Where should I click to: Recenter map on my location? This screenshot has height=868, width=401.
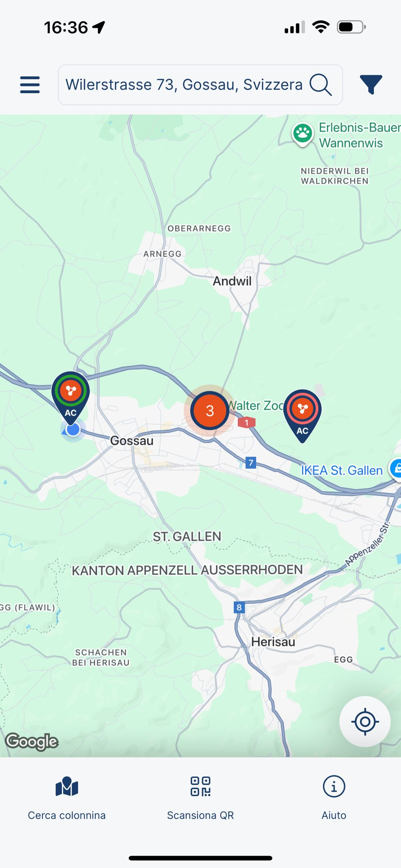[365, 721]
